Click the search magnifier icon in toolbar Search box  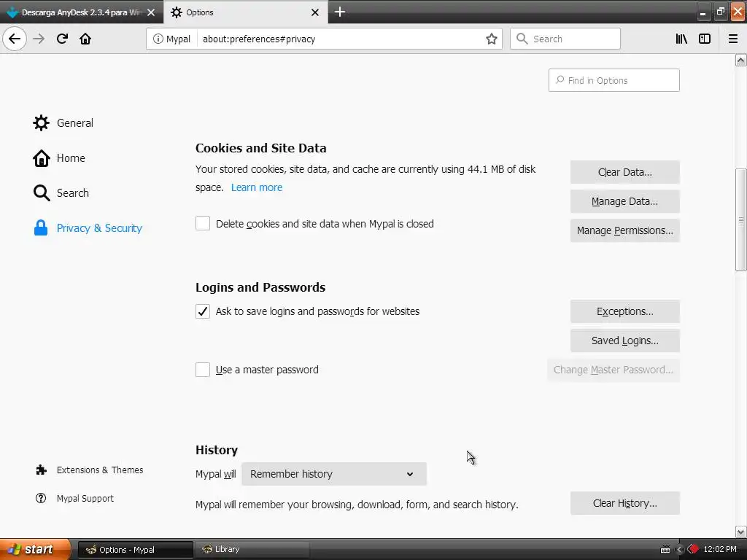coord(522,39)
